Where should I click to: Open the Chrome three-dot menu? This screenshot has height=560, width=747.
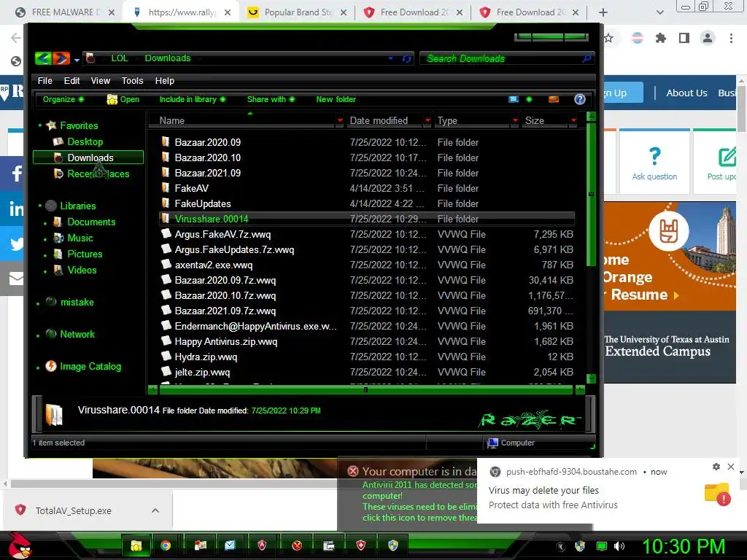point(731,38)
